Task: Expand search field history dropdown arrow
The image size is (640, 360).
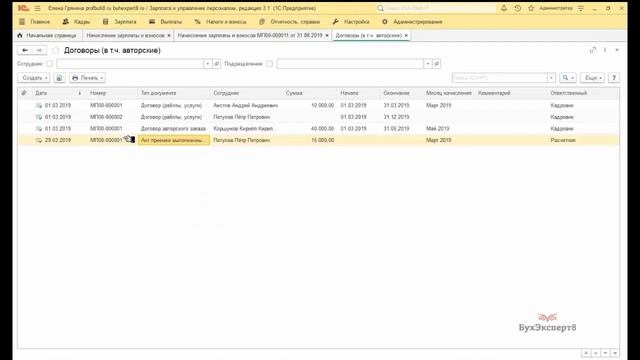Action: tap(551, 78)
